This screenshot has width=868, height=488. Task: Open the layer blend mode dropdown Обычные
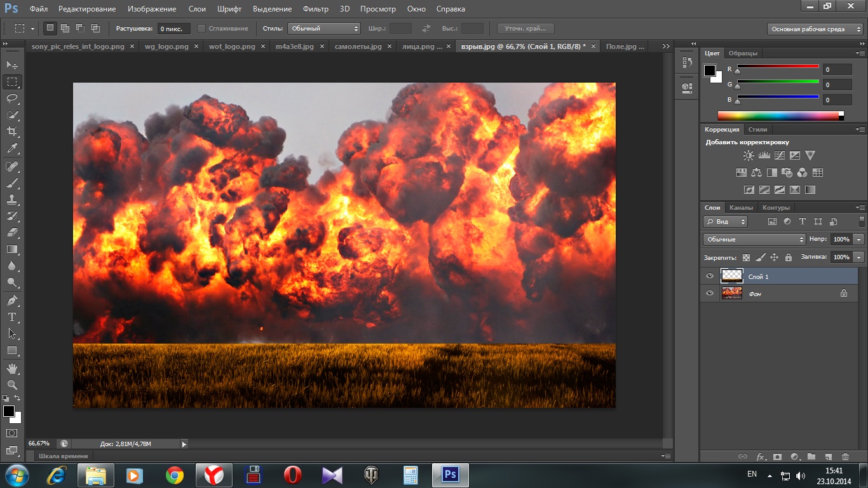(754, 240)
